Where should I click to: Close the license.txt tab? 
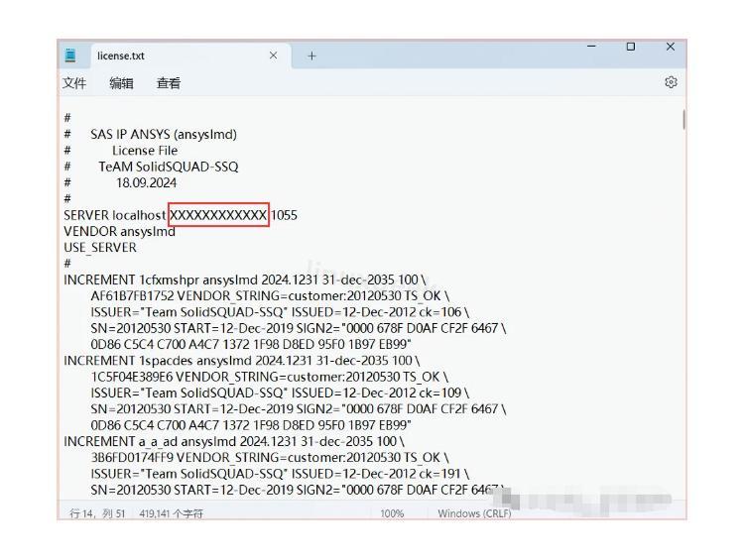pos(274,56)
